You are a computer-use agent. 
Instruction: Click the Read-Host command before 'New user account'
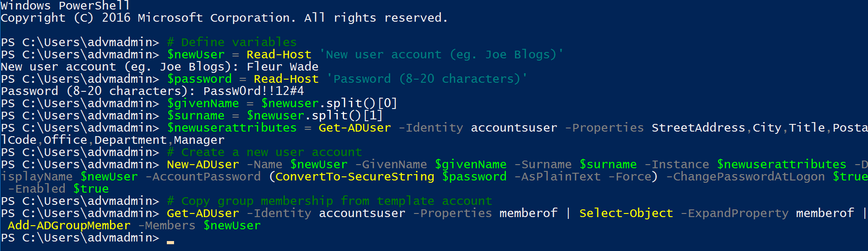pos(279,54)
